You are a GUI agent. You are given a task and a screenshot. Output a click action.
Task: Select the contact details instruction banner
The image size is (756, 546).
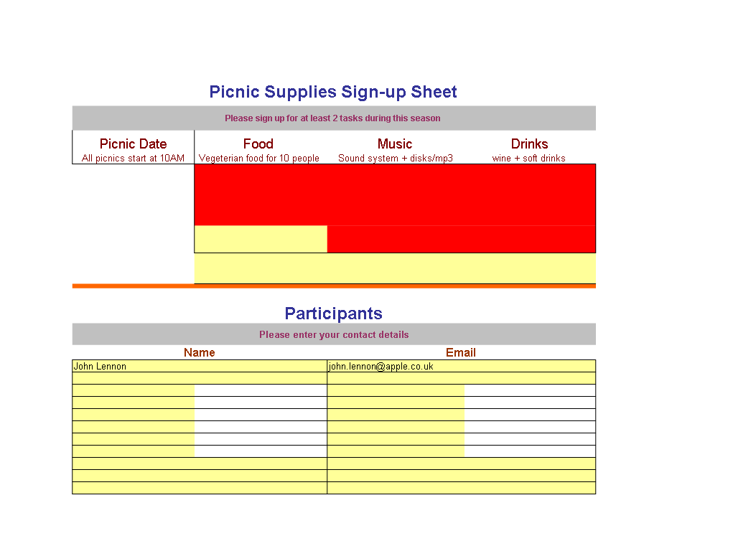coord(334,334)
